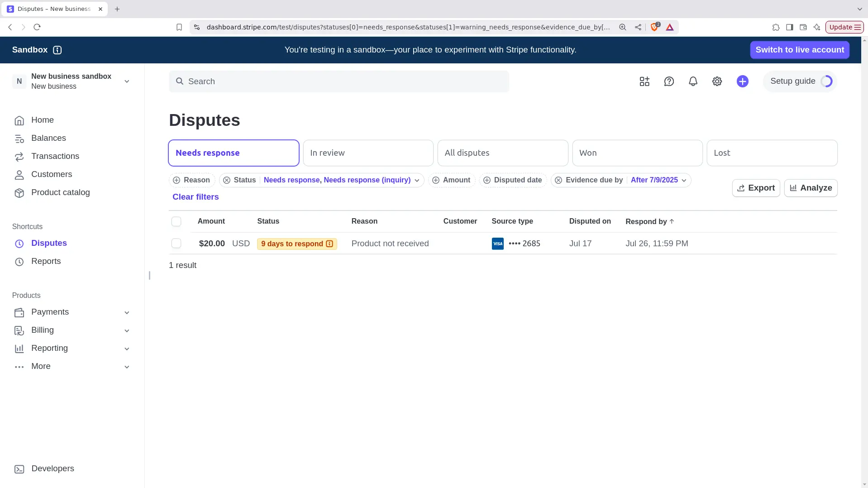
Task: Check the select-all disputes checkbox
Action: pyautogui.click(x=176, y=221)
